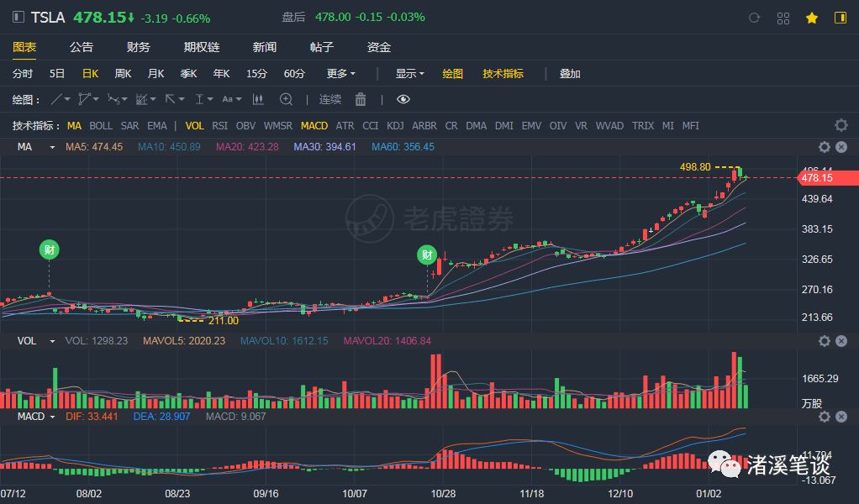
Task: Toggle the BOLL indicator
Action: pos(101,126)
